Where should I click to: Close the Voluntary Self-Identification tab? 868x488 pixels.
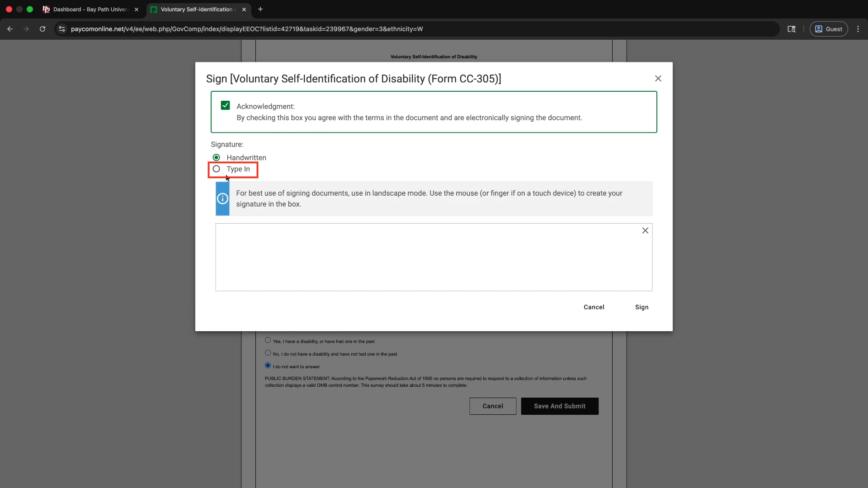tap(244, 9)
